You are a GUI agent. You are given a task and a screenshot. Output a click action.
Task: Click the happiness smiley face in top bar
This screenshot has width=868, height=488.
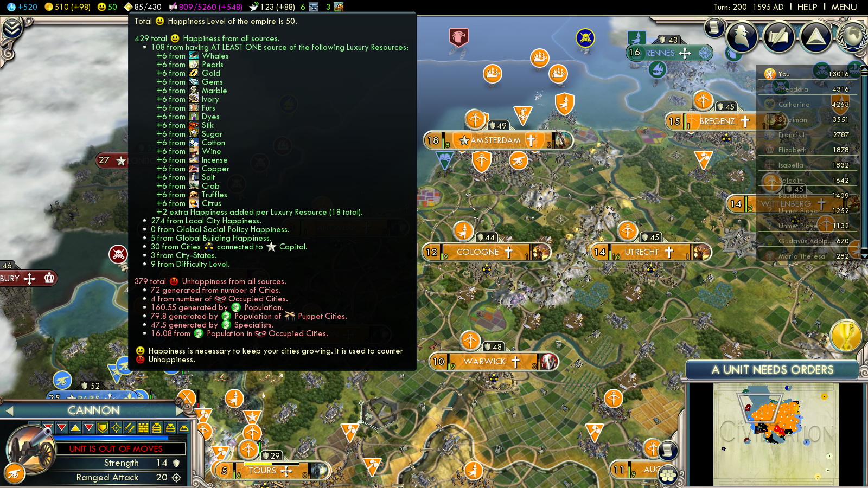pyautogui.click(x=101, y=7)
